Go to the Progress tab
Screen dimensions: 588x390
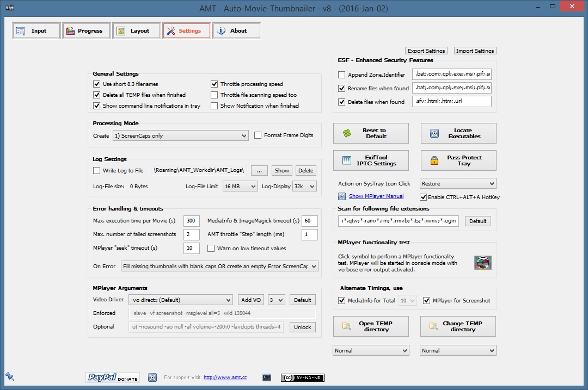click(86, 31)
